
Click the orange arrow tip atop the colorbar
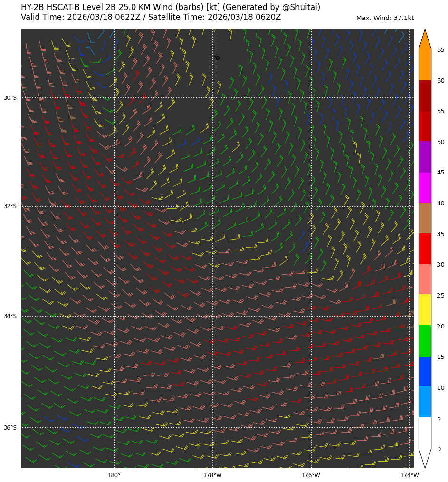click(x=425, y=40)
